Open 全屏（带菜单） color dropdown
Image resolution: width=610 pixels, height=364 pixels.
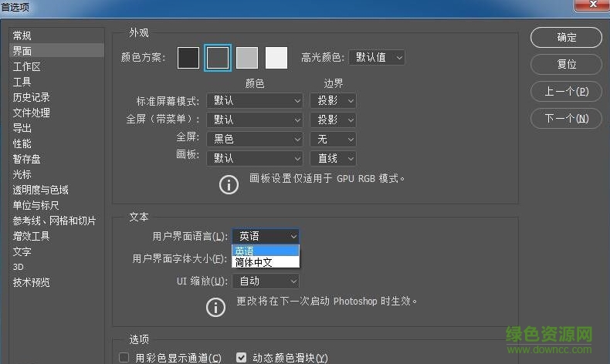tap(255, 120)
